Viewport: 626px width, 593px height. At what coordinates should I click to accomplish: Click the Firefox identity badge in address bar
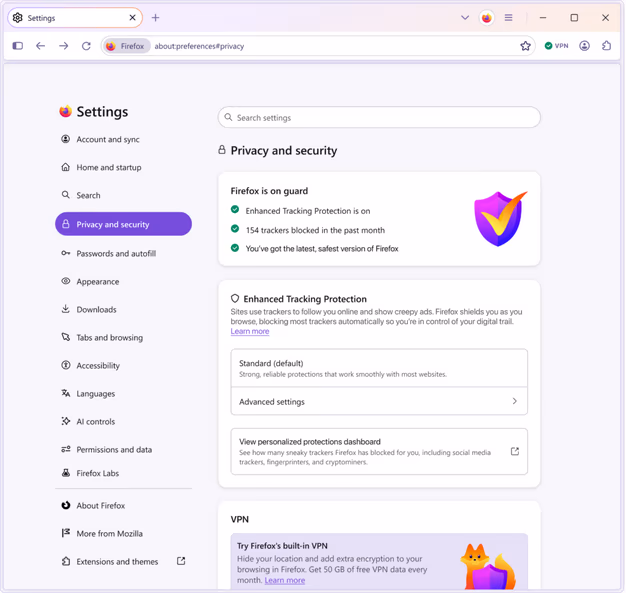pyautogui.click(x=126, y=46)
